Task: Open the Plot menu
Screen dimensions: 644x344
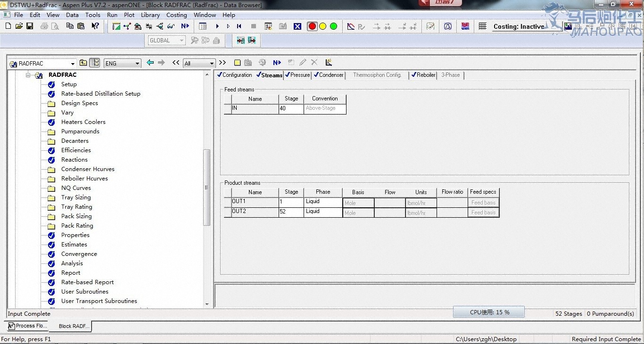Action: (x=129, y=15)
